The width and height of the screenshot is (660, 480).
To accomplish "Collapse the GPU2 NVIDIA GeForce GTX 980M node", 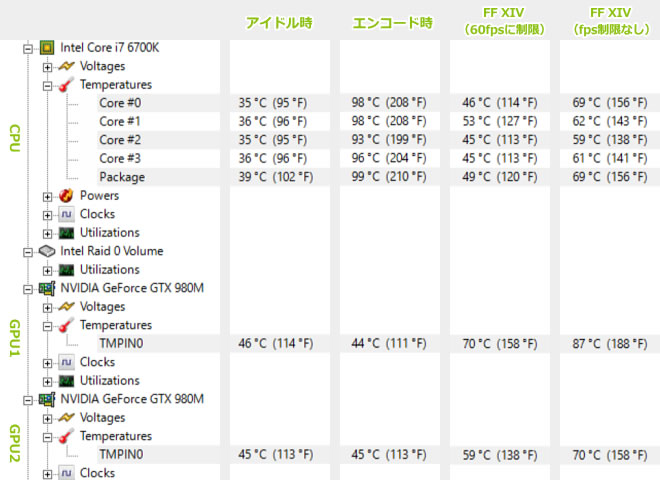I will [x=28, y=400].
